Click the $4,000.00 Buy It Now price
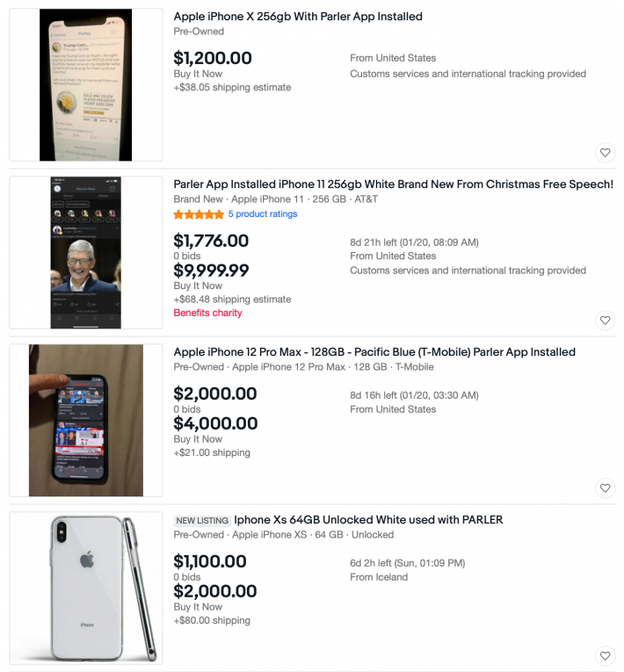624x672 pixels. coord(215,424)
